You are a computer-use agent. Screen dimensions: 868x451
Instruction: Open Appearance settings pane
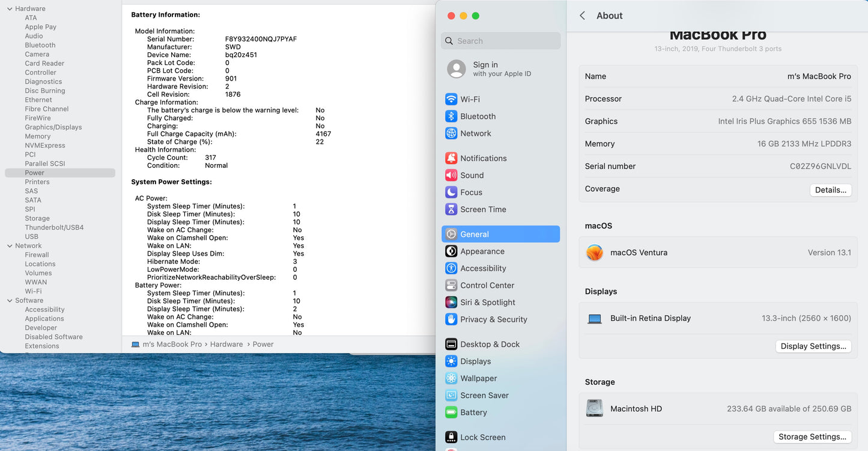click(482, 251)
